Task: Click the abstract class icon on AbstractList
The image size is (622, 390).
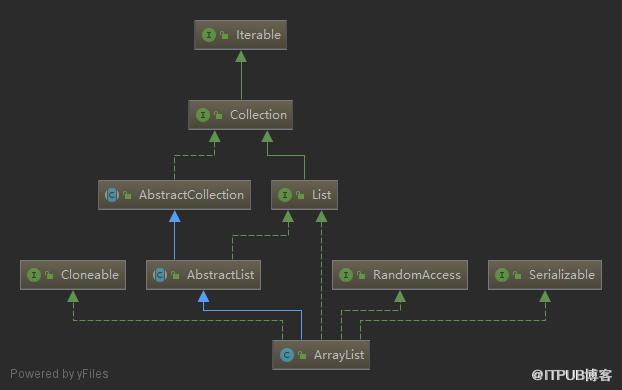Action: (160, 275)
